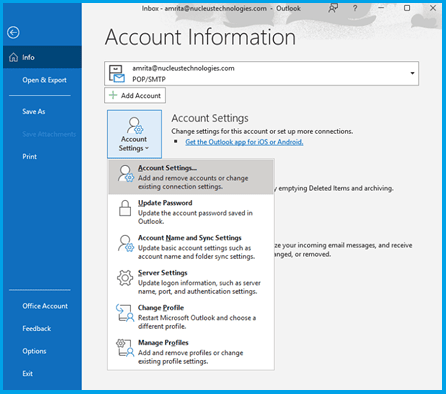Screen dimensions: 446x394
Task: Click Change settings for this account description
Action: coord(262,131)
